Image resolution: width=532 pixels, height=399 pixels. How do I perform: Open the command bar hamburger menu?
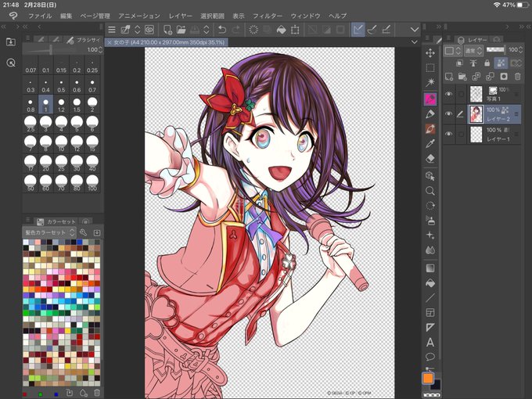pyautogui.click(x=112, y=30)
